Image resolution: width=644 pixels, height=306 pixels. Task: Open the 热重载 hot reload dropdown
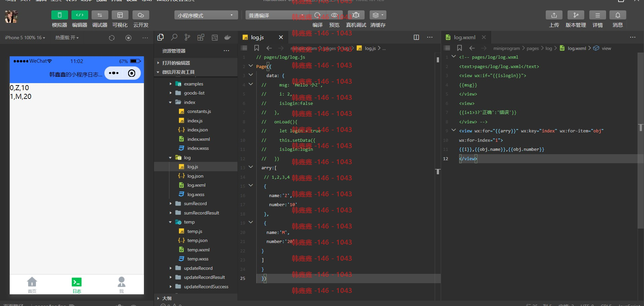(67, 38)
